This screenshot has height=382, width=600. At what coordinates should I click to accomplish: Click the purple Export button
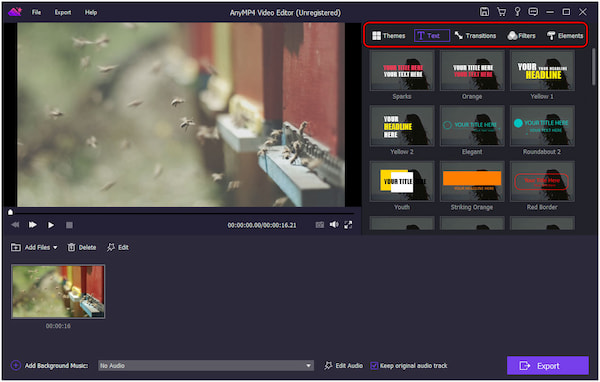[548, 366]
